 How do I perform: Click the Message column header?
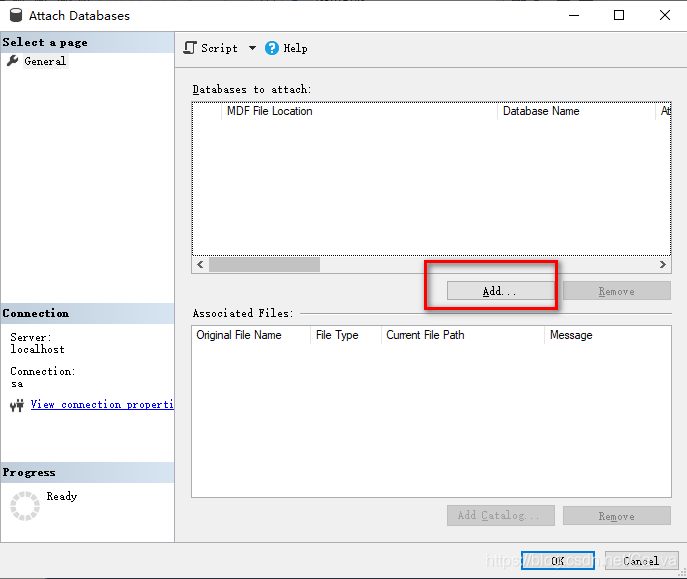point(608,335)
